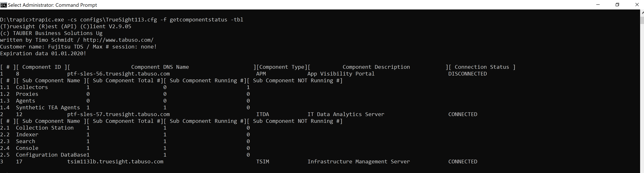
Task: Click 'TAUBER Business Solutions Ug' line
Action: click(51, 33)
